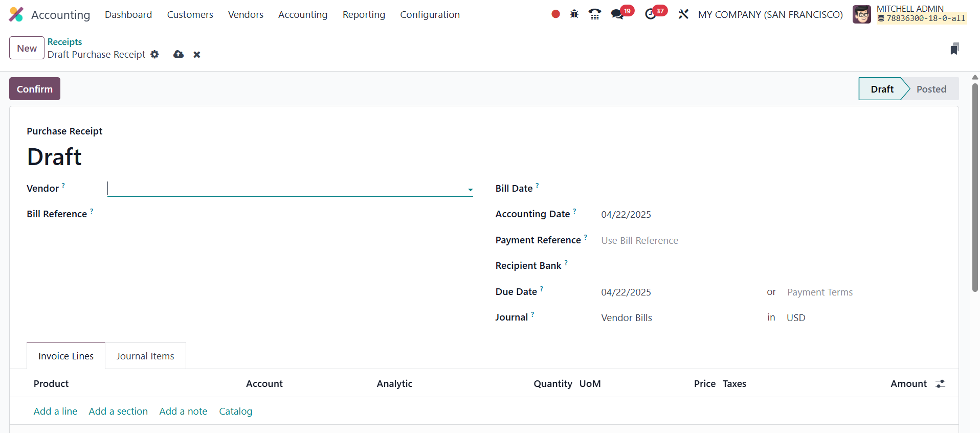Save the record with cloud upload icon
This screenshot has height=433, width=980.
179,55
